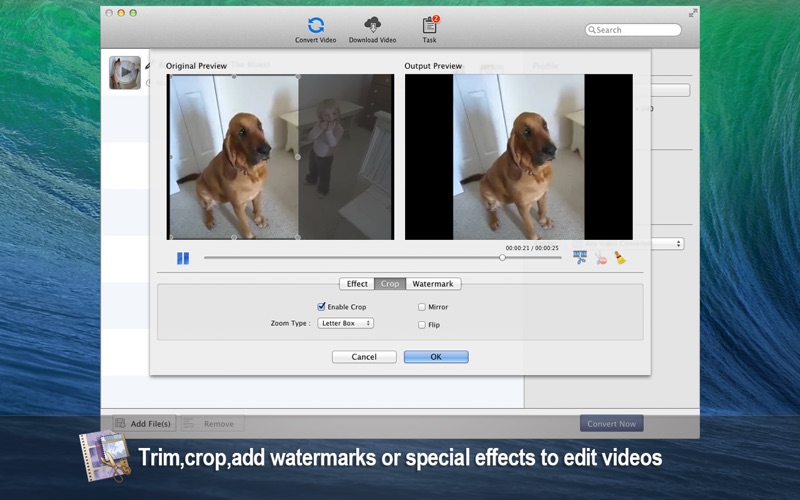
Task: Switch to the Effect tab
Action: (x=357, y=284)
